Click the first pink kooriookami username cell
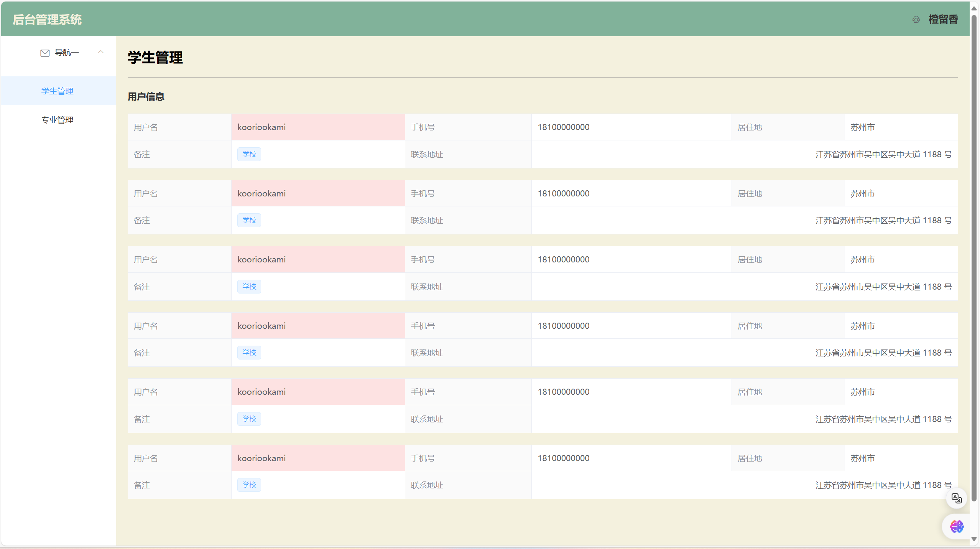The height and width of the screenshot is (549, 980). pos(317,127)
